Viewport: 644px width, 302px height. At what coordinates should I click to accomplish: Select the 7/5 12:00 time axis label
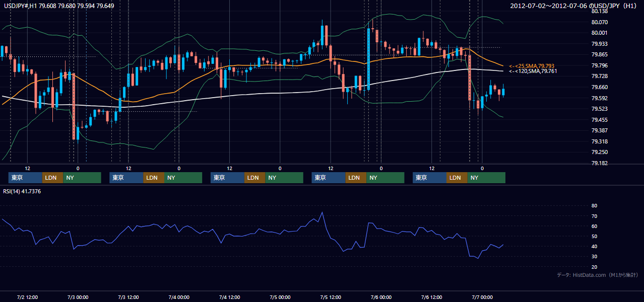point(331,297)
